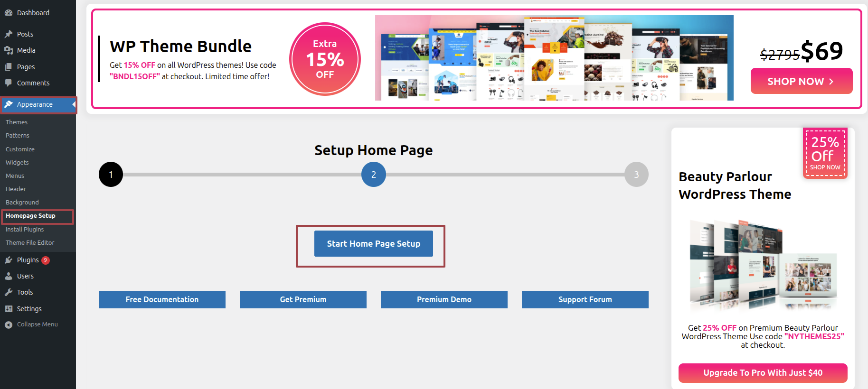868x389 pixels.
Task: Click the SHOP NOW banner button
Action: tap(802, 81)
